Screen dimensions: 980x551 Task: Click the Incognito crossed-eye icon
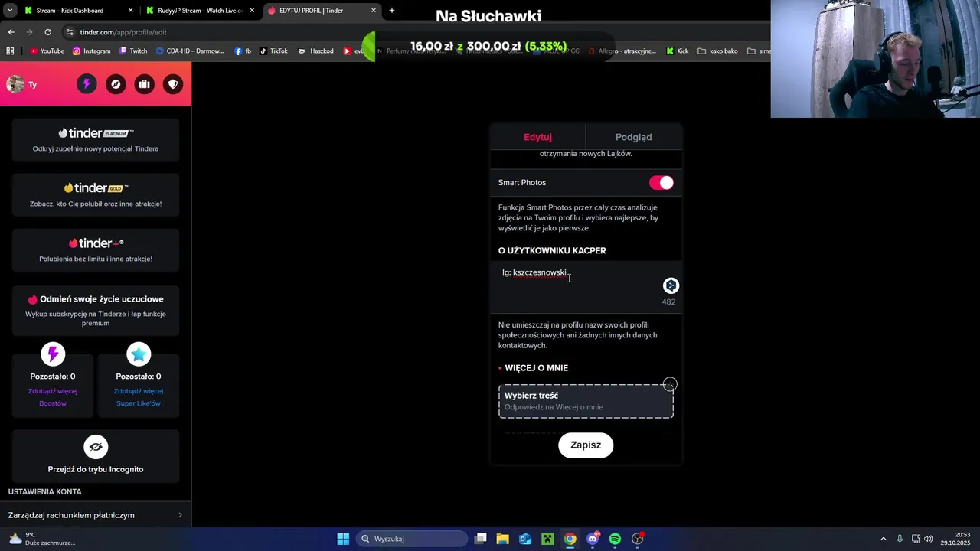[96, 446]
